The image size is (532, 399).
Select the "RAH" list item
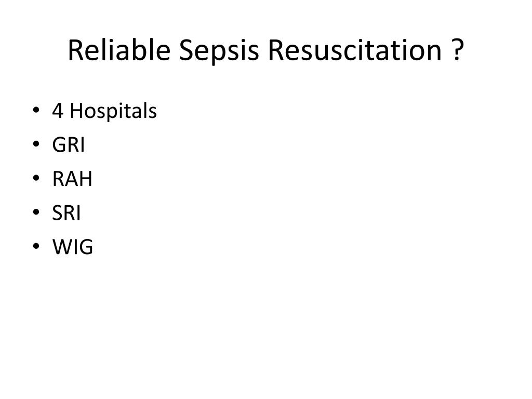[72, 179]
